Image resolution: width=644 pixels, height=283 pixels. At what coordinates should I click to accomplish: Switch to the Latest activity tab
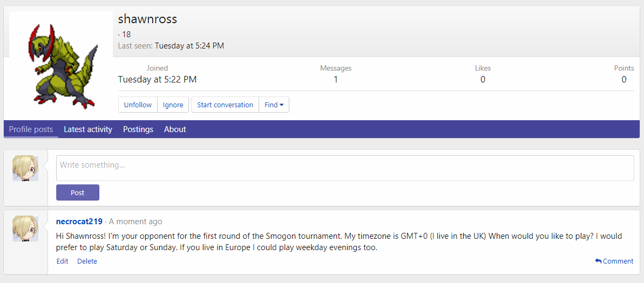pyautogui.click(x=88, y=129)
